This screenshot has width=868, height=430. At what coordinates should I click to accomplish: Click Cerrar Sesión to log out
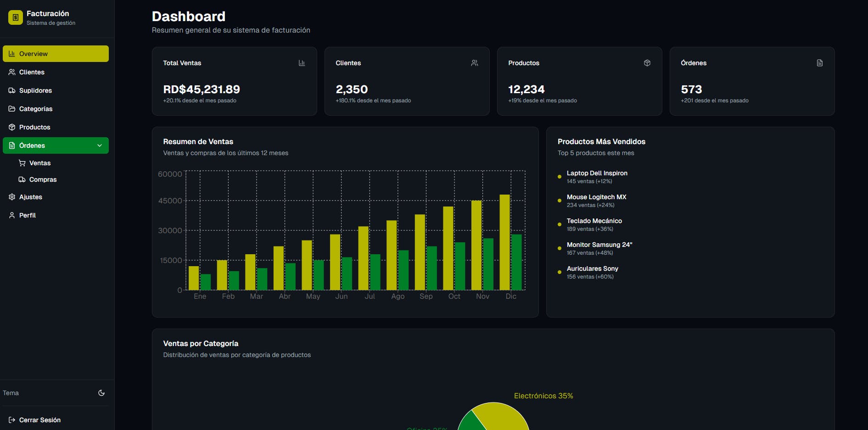tap(56, 420)
